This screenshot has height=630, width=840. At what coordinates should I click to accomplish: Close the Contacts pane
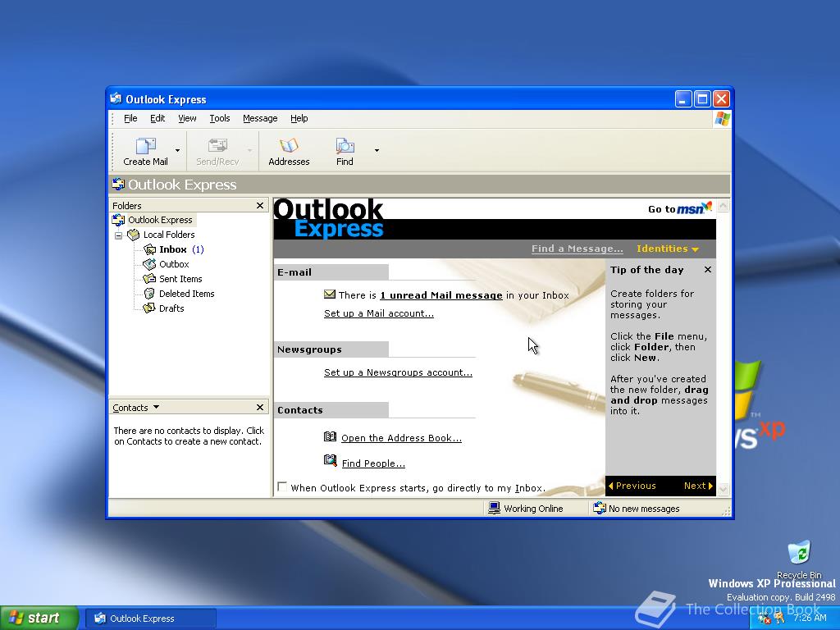pyautogui.click(x=260, y=408)
